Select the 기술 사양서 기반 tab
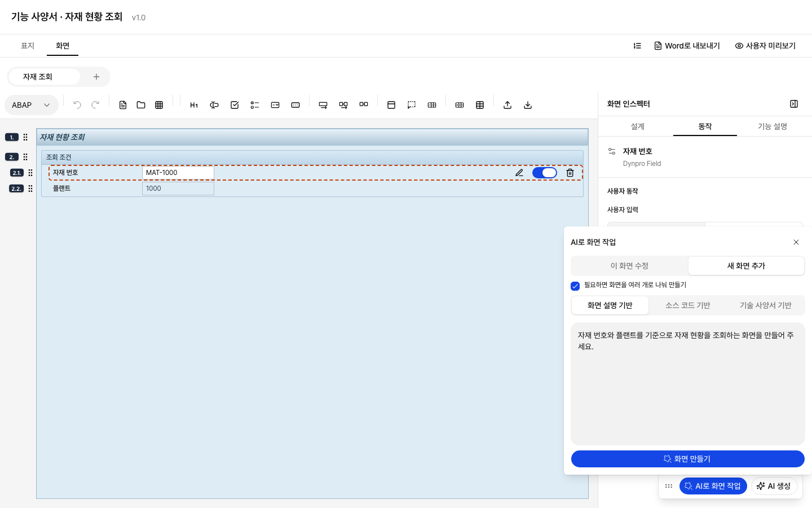The height and width of the screenshot is (508, 812). [x=766, y=305]
